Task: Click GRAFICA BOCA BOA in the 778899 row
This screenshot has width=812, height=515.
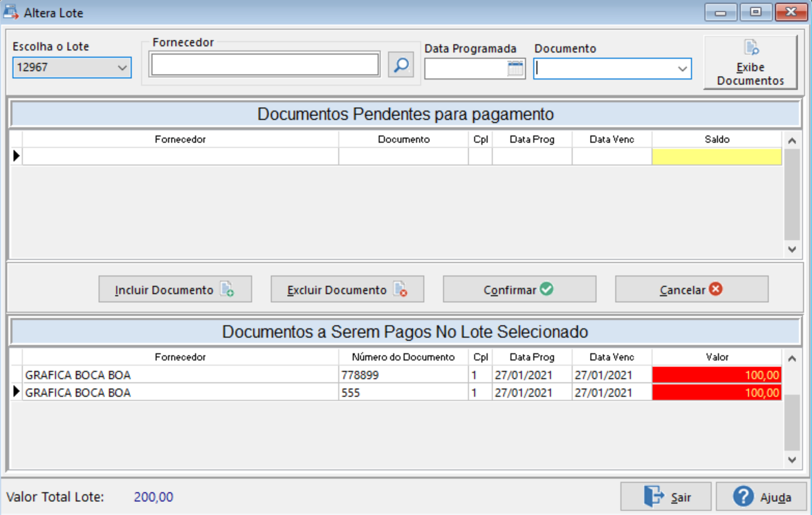Action: [78, 375]
